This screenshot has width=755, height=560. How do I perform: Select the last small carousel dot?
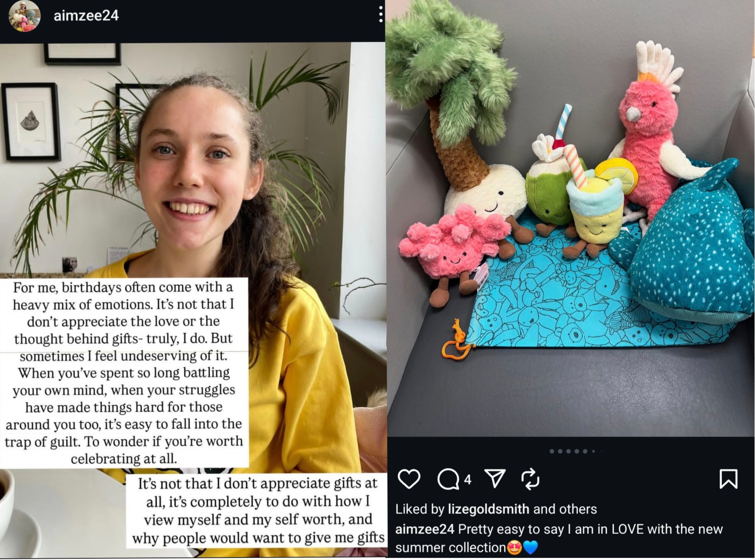601,451
